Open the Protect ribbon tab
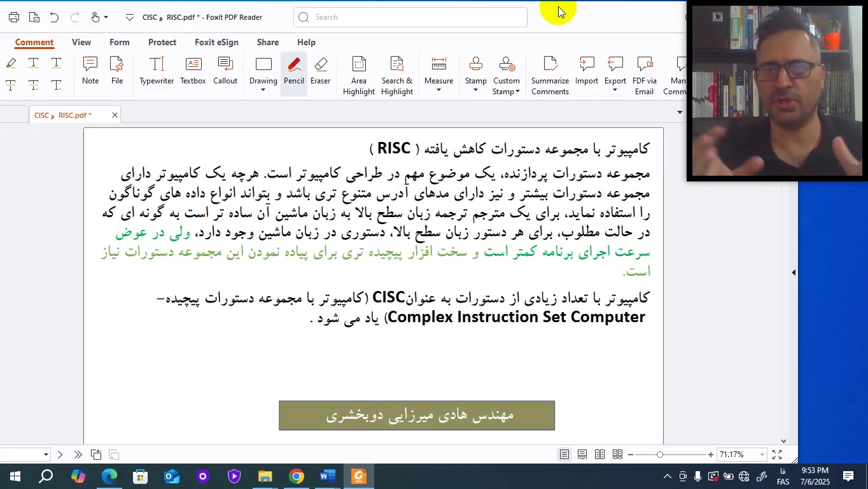This screenshot has width=868, height=489. (x=162, y=42)
